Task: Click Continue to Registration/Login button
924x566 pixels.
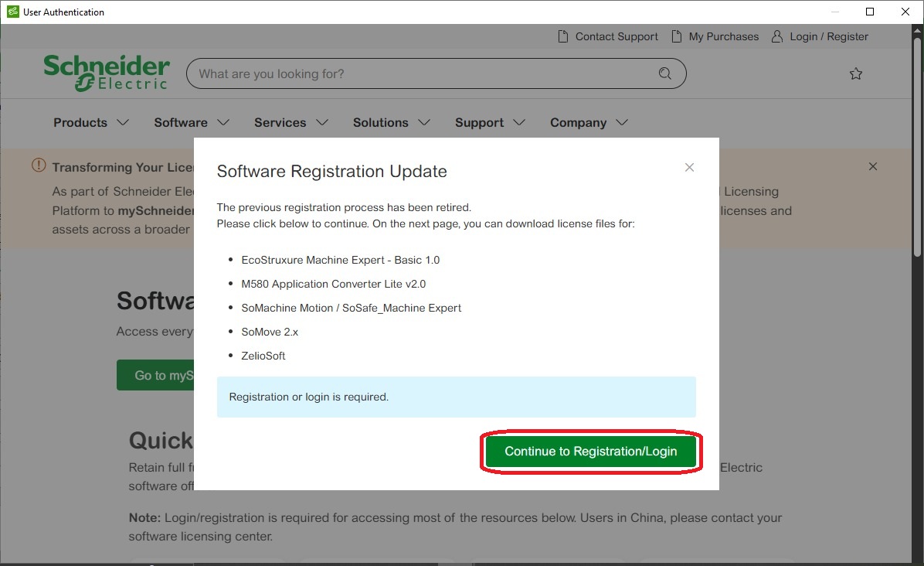Action: (x=590, y=451)
